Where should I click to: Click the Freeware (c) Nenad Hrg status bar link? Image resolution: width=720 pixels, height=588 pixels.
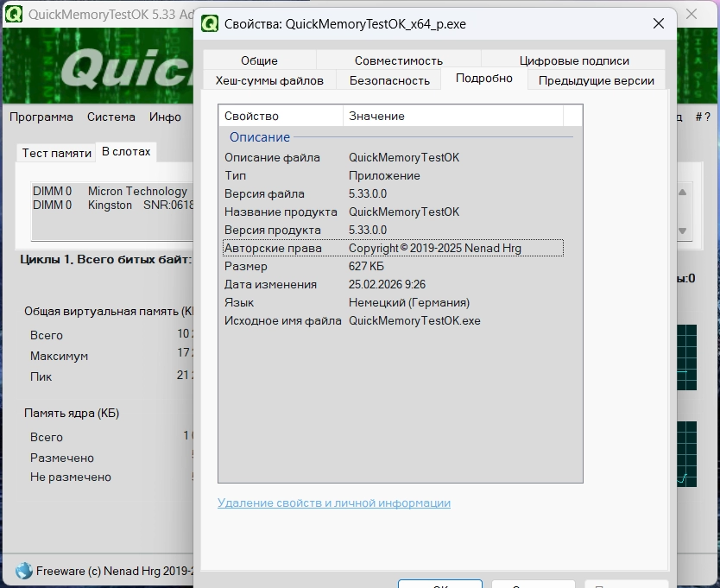tap(115, 571)
